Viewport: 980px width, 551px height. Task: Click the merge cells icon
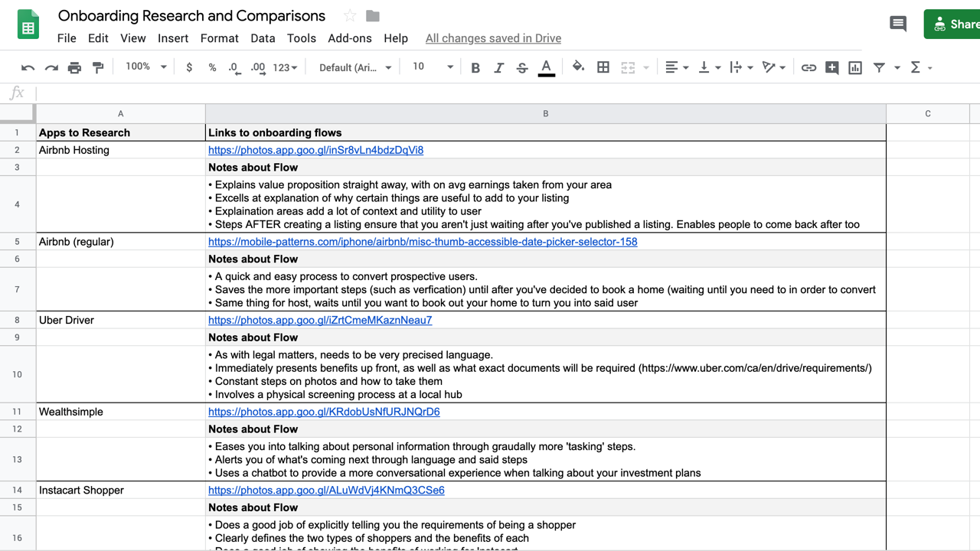click(x=628, y=68)
